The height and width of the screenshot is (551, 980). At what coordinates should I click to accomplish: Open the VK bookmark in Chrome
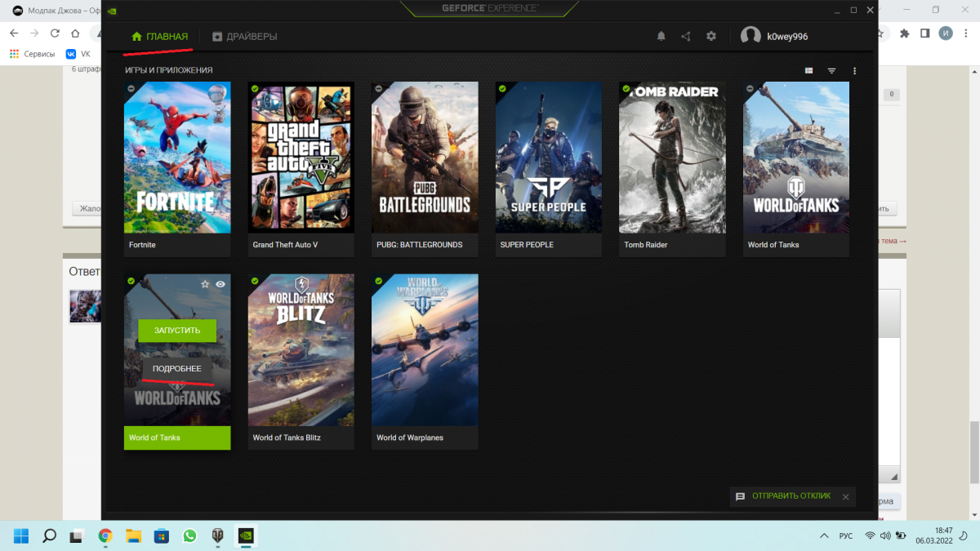(78, 54)
